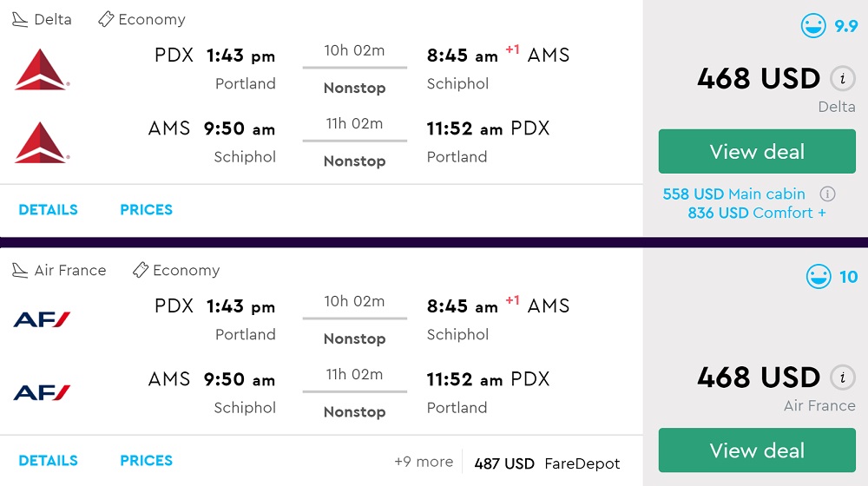Viewport: 868px width, 486px height.
Task: Select the 836 USD Comfort + fare
Action: 756,213
